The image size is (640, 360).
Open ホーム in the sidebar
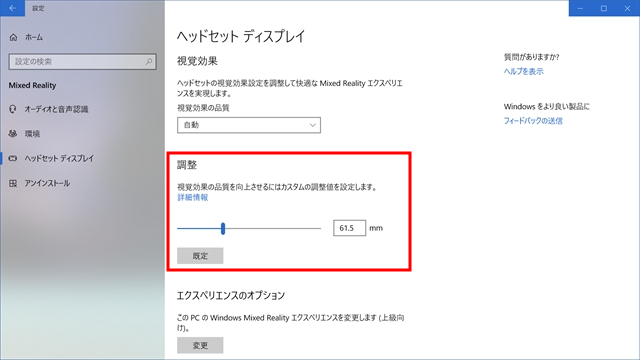(34, 38)
